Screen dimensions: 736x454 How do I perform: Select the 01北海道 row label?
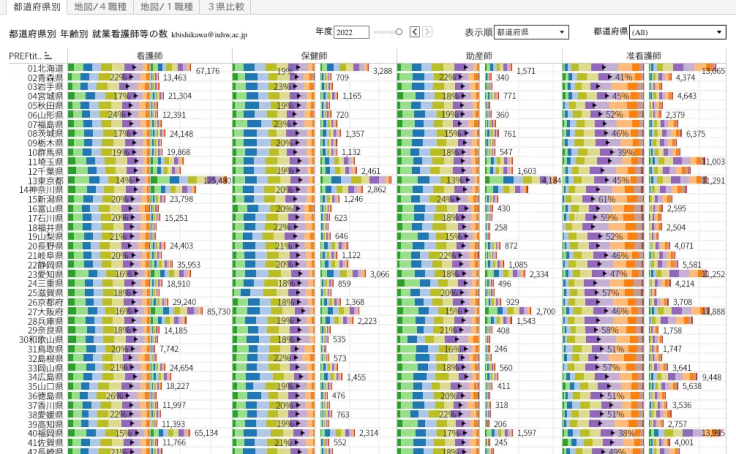45,68
